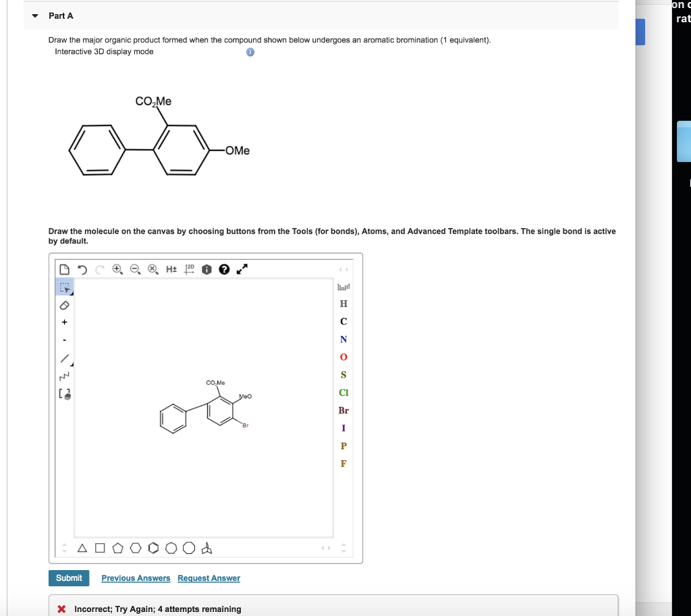The width and height of the screenshot is (691, 616).
Task: Undo the last drawing action
Action: (82, 269)
